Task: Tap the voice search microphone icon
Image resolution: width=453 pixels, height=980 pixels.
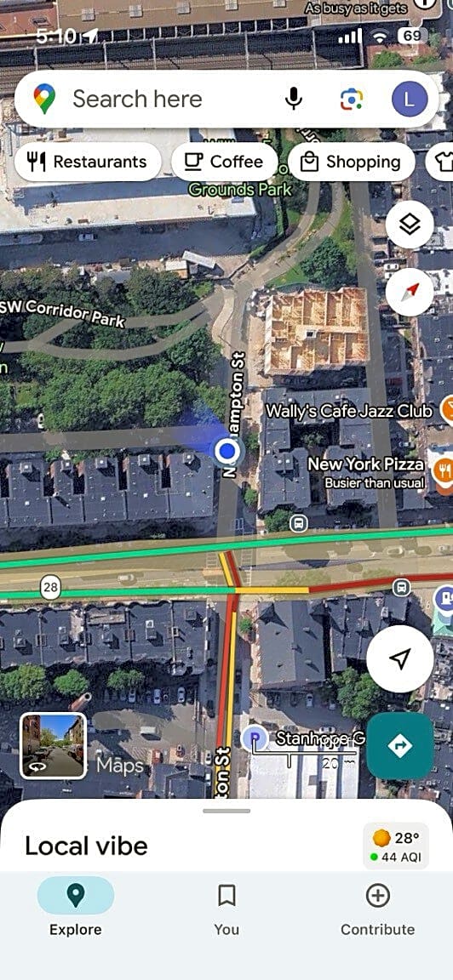Action: pyautogui.click(x=293, y=99)
